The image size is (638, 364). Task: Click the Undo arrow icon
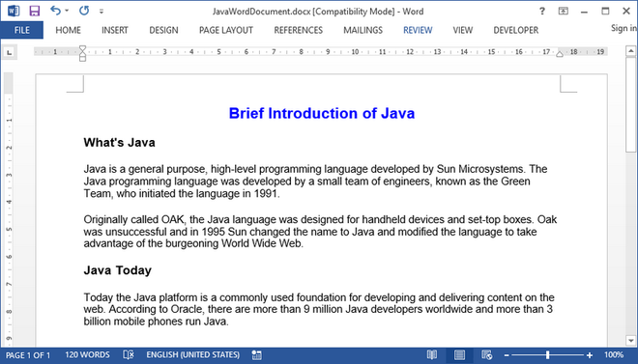coord(56,11)
